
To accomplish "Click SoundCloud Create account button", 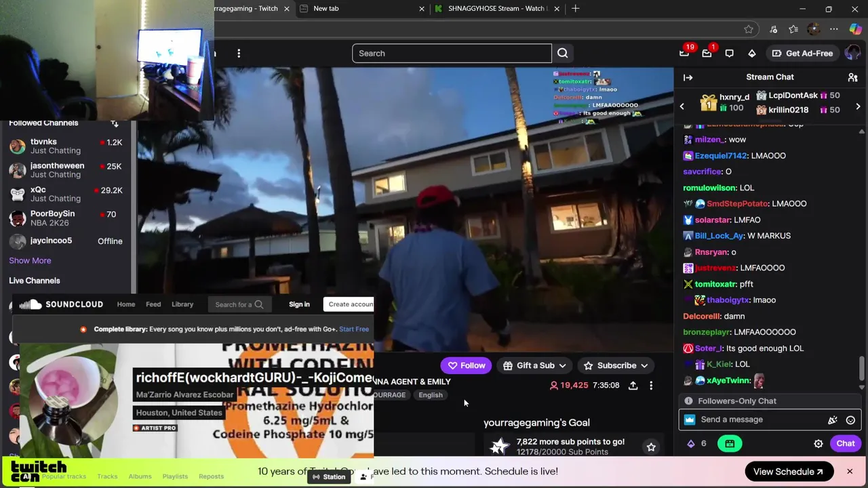I will tap(349, 304).
